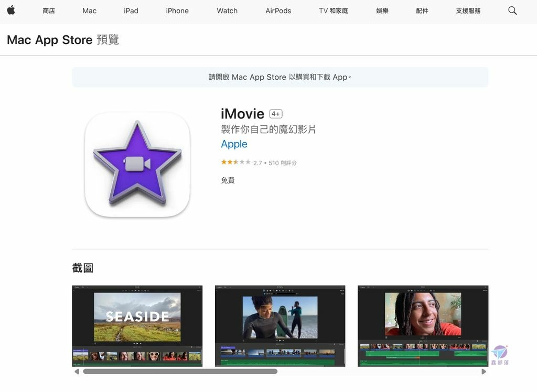Click the left arrow of the screenshot scroller
Viewport: 537px width, 392px height.
pyautogui.click(x=77, y=372)
